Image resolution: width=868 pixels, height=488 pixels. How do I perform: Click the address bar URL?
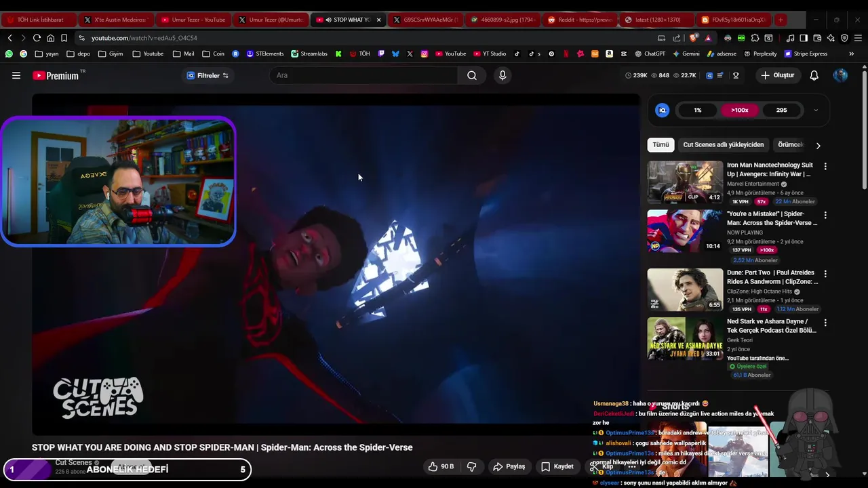(x=144, y=38)
